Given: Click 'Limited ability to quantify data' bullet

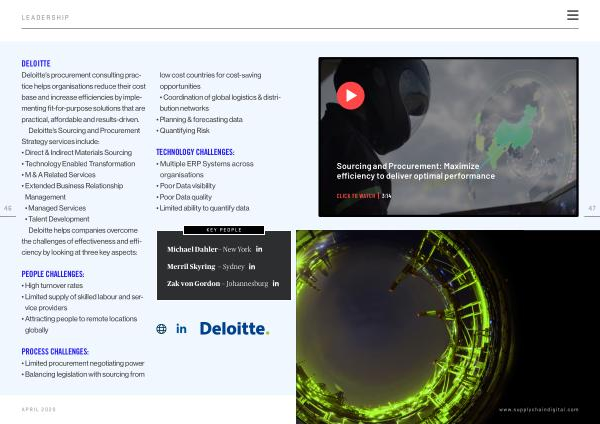Looking at the screenshot, I should pos(203,208).
